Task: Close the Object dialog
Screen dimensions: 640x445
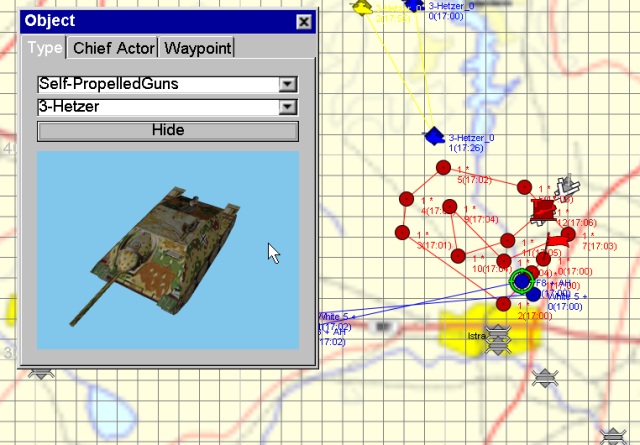Action: pos(304,21)
